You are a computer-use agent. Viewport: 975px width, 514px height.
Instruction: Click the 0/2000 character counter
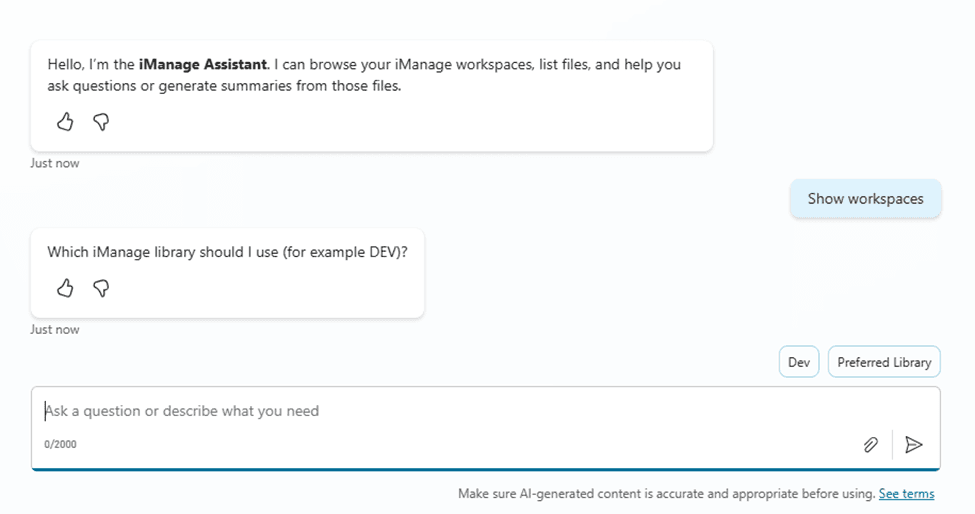[x=60, y=444]
